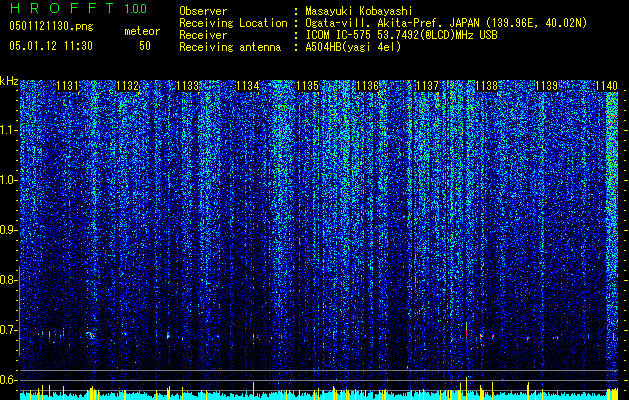Click time marker 1136

pyautogui.click(x=367, y=86)
